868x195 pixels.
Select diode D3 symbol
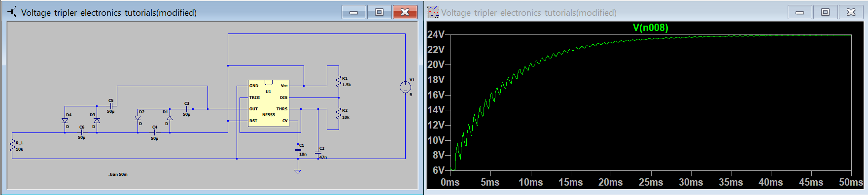[x=97, y=121]
